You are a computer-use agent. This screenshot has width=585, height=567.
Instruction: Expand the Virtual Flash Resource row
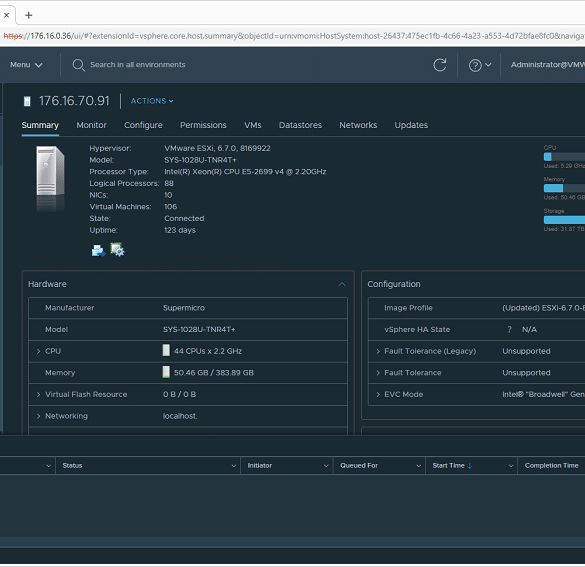click(38, 394)
